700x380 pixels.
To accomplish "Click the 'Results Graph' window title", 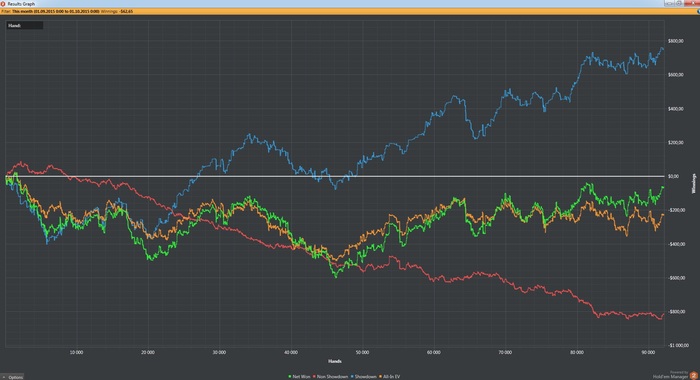I will 21,4.
